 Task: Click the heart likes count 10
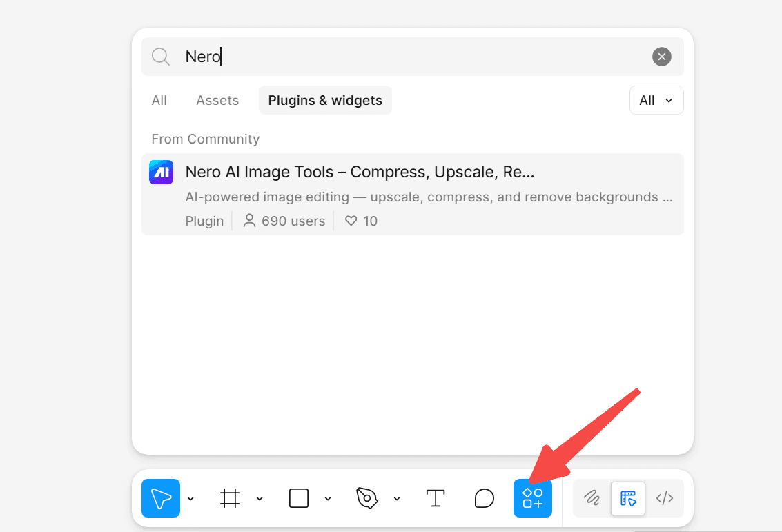click(x=362, y=221)
